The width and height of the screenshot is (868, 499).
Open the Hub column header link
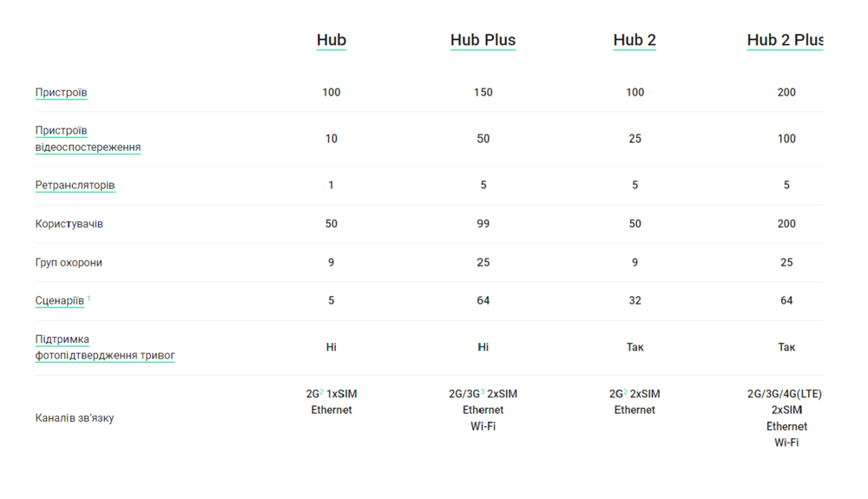(331, 40)
